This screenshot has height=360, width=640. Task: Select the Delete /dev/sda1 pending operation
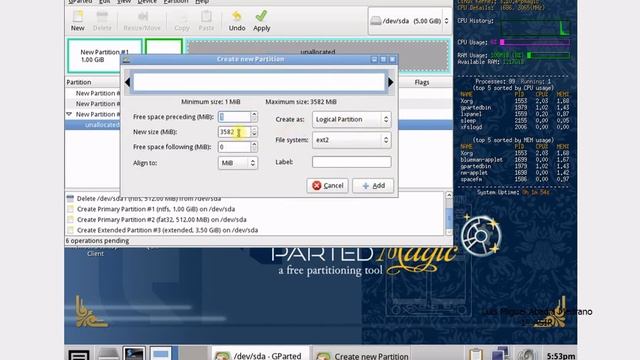pos(149,199)
